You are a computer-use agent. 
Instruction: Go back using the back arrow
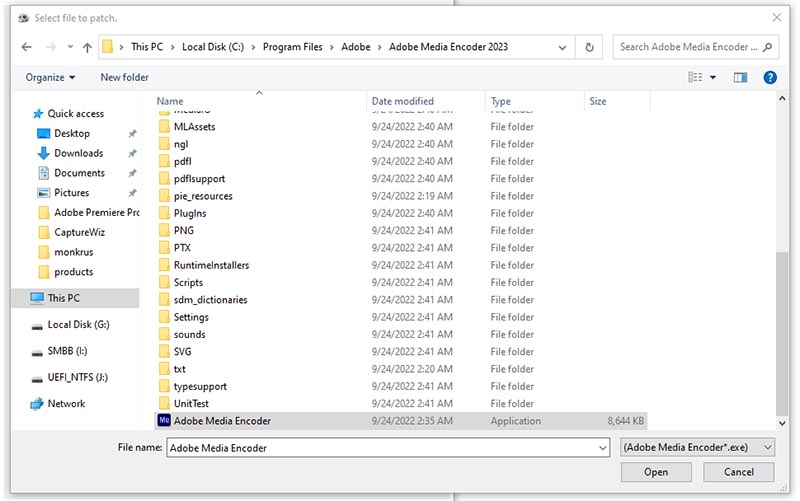point(27,47)
